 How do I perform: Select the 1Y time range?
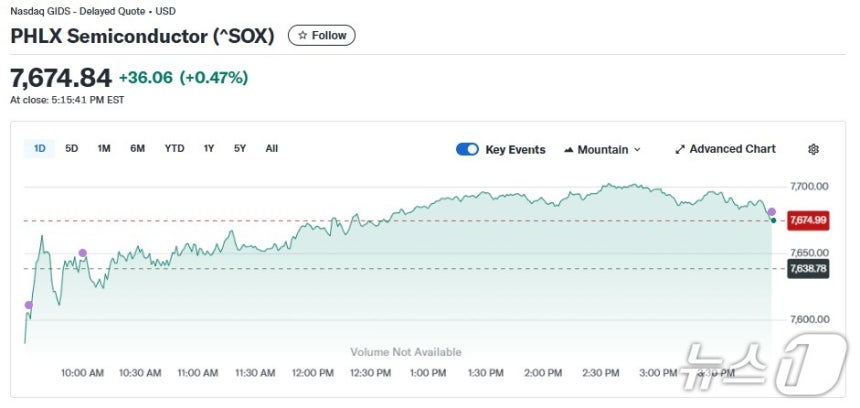[209, 148]
